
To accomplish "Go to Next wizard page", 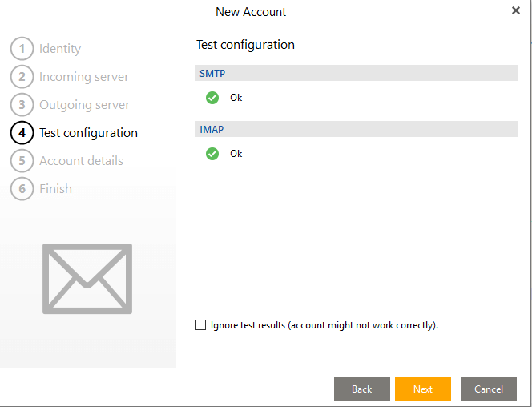I will click(423, 389).
